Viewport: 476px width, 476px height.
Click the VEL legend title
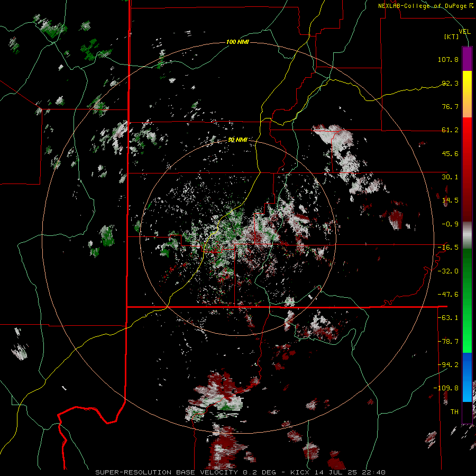pyautogui.click(x=465, y=31)
